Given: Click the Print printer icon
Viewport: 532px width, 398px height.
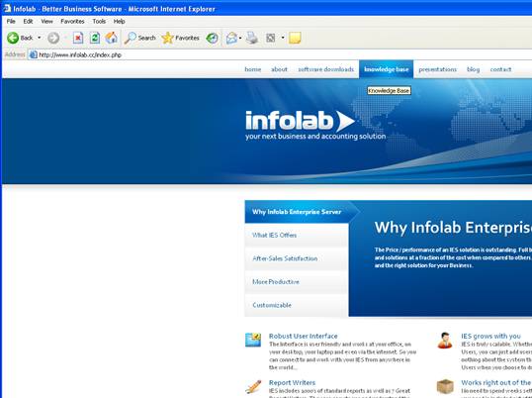Looking at the screenshot, I should [x=252, y=38].
